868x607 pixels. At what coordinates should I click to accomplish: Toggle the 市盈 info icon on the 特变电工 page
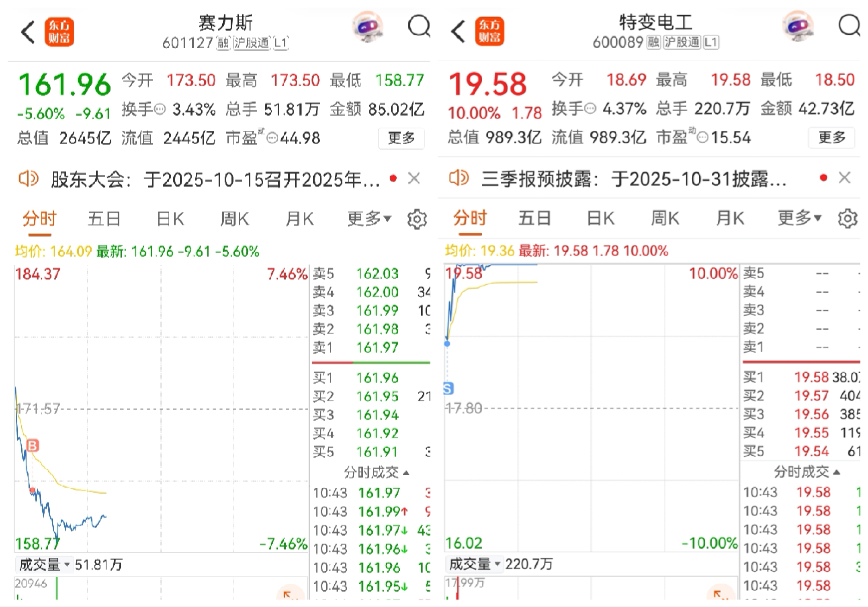point(702,138)
